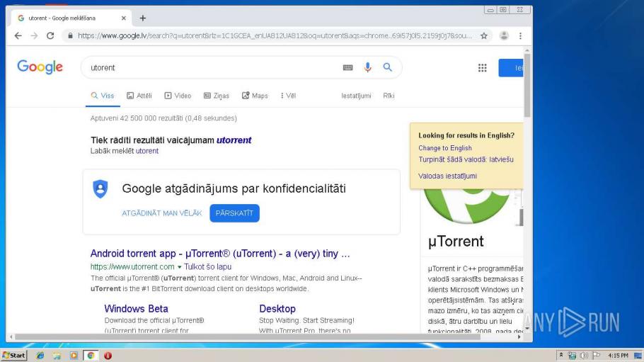The width and height of the screenshot is (644, 362).
Task: Select the Viss results tab
Action: [103, 96]
